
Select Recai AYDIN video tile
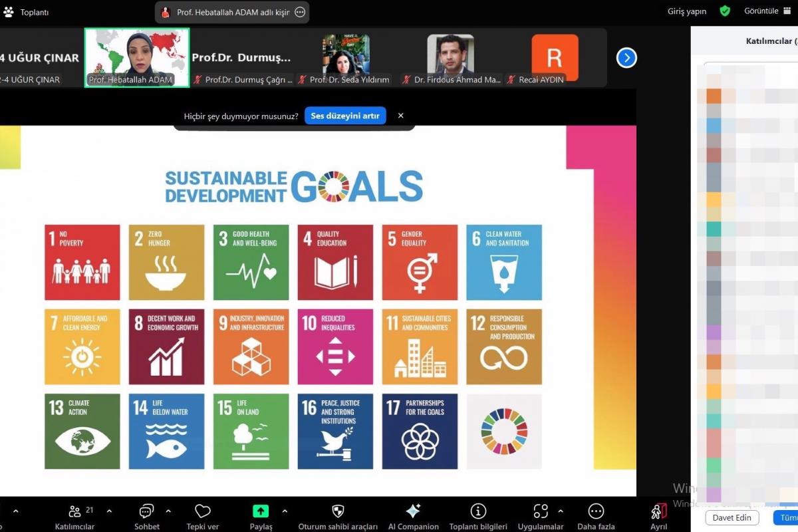[x=555, y=57]
